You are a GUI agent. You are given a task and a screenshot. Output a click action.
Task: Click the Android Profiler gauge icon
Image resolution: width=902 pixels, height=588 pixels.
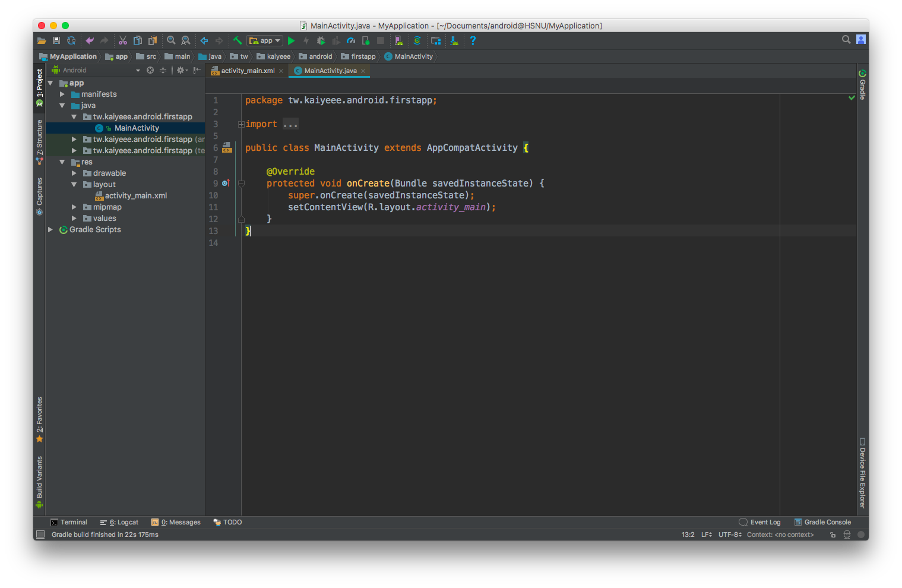pyautogui.click(x=351, y=40)
